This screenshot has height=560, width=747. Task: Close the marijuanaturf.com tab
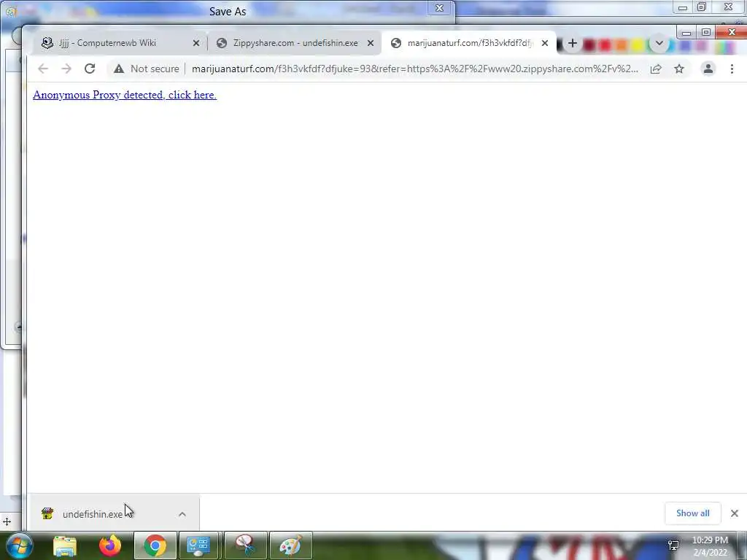(544, 43)
